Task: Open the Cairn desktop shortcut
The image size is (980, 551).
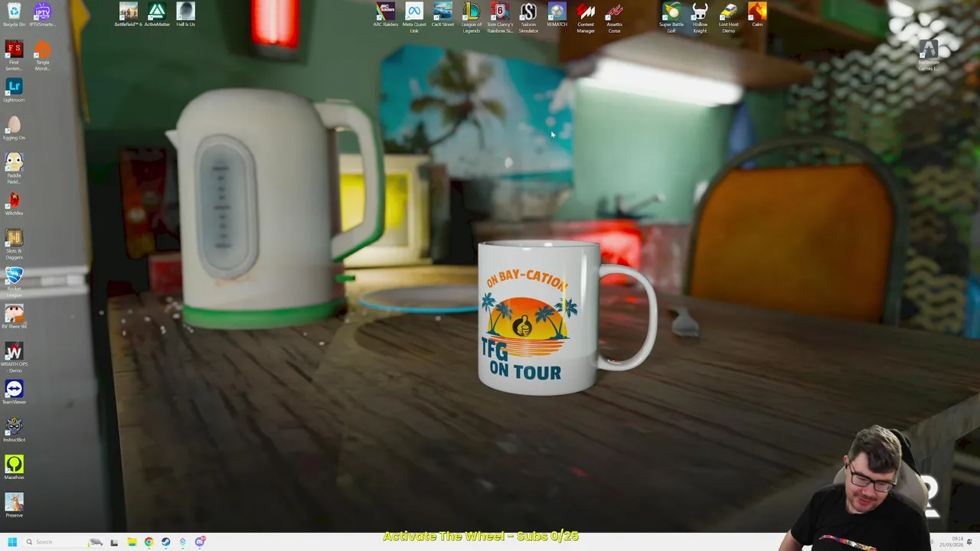Action: tap(757, 15)
